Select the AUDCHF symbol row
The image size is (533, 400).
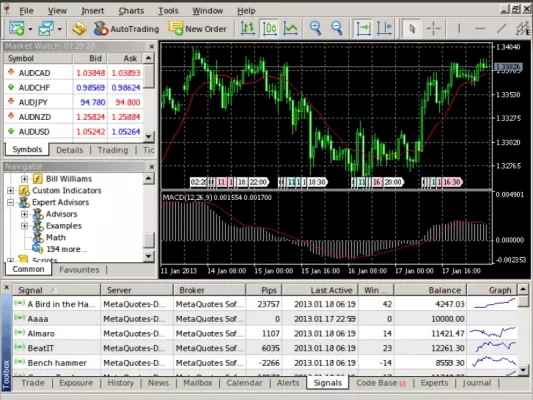74,88
